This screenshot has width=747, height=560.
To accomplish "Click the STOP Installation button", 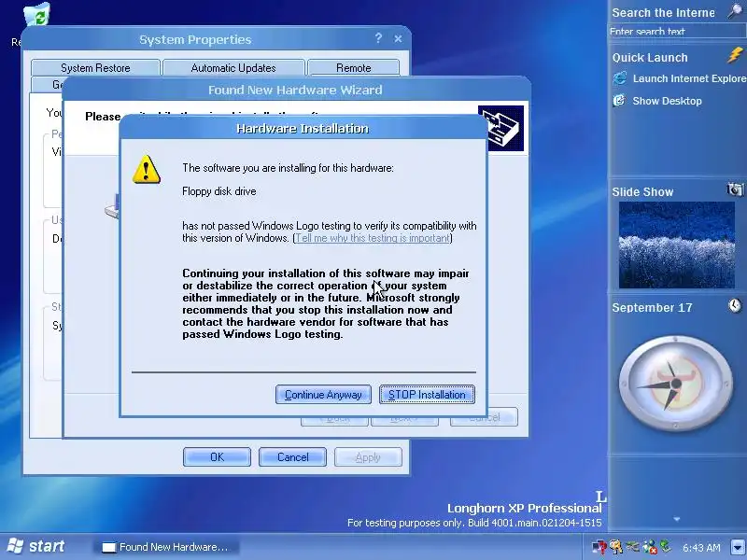I will tap(427, 395).
